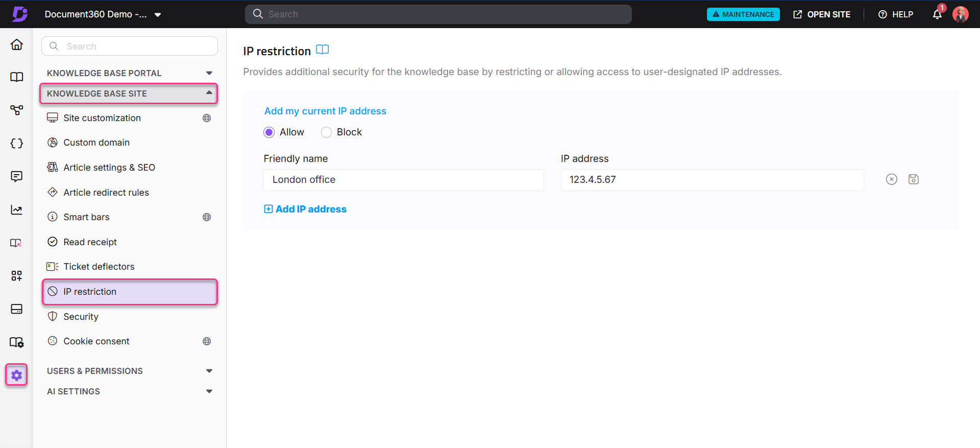Viewport: 980px width, 448px height.
Task: Save the London office IP entry
Action: pyautogui.click(x=913, y=179)
